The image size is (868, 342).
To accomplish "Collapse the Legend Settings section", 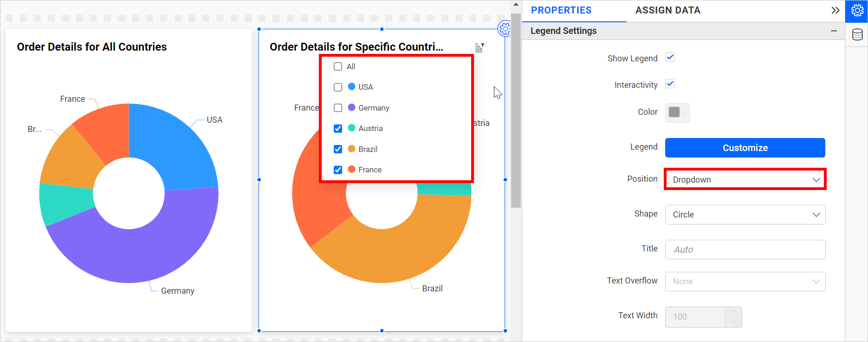I will [x=834, y=31].
